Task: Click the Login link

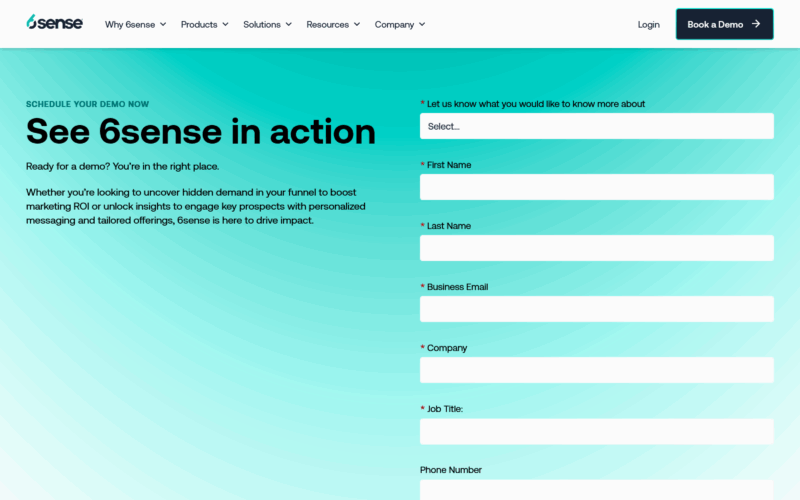Action: click(648, 24)
